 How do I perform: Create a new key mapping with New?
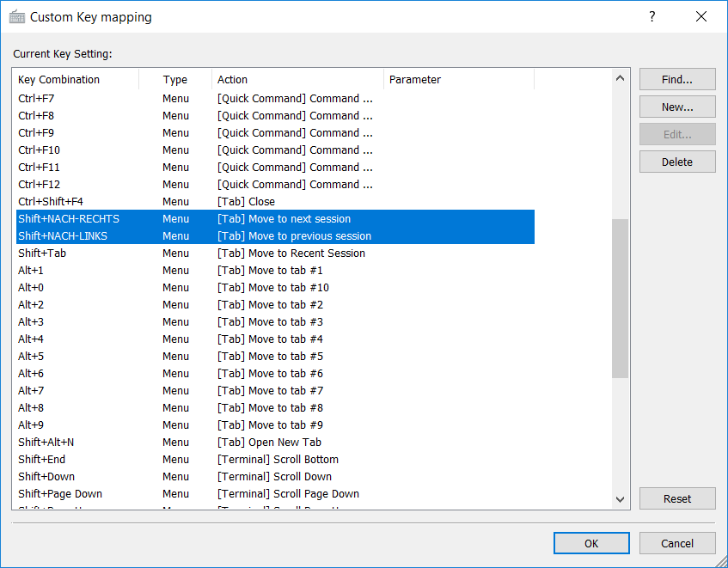coord(676,107)
